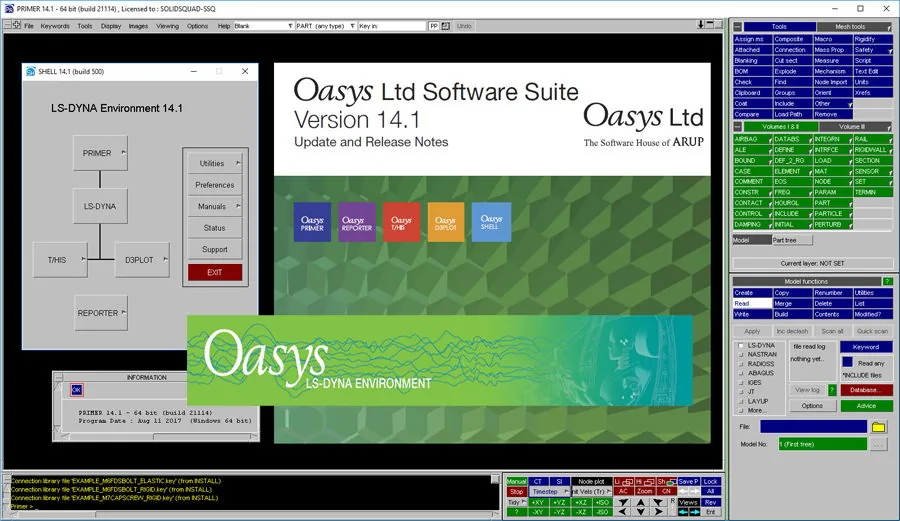The width and height of the screenshot is (900, 521).
Task: Toggle the Read any INCLUDE files checkbox
Action: (848, 362)
